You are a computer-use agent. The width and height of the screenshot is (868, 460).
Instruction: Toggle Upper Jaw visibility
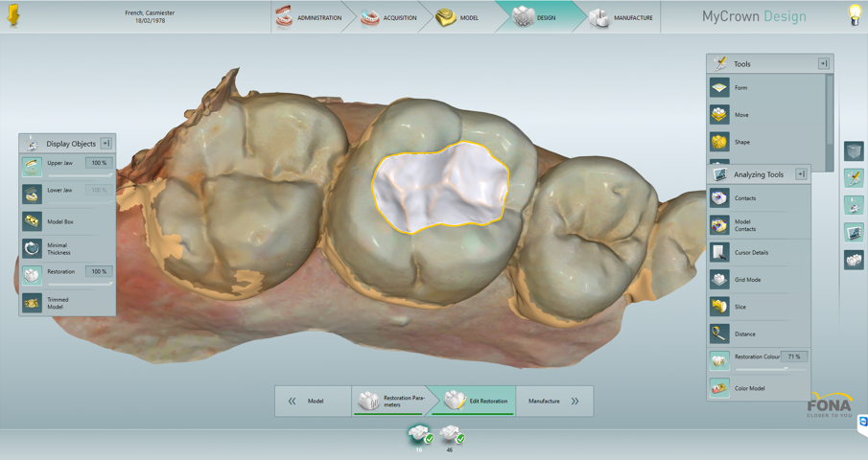33,166
